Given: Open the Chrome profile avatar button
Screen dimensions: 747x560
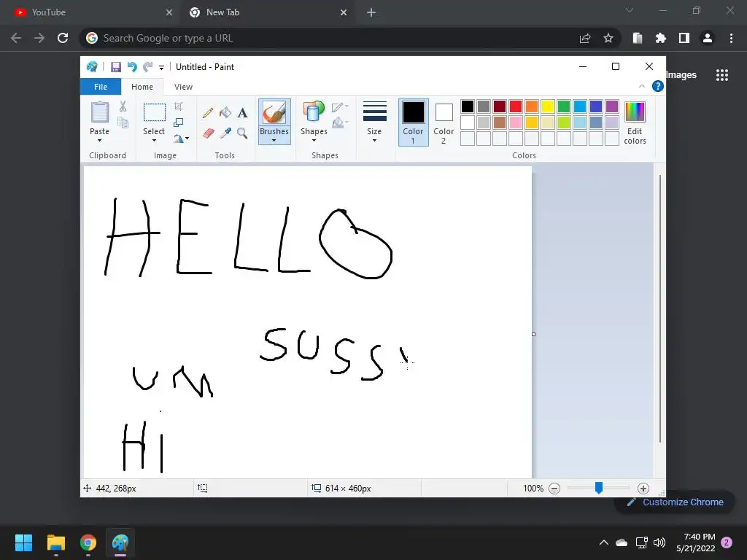Looking at the screenshot, I should [708, 38].
